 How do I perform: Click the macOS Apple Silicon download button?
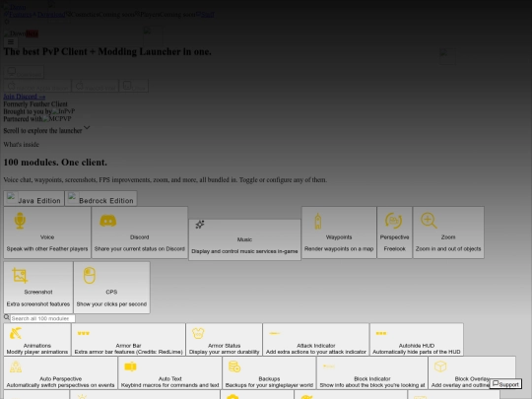point(37,86)
